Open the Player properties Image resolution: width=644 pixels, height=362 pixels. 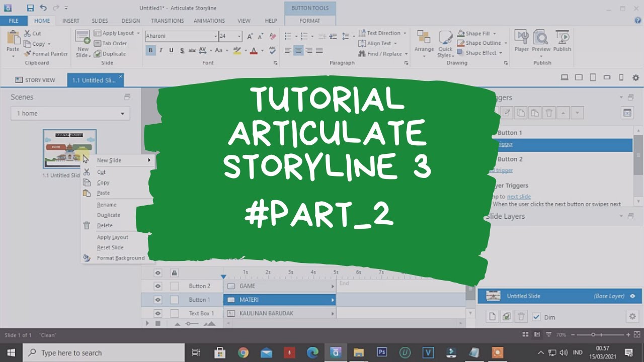(522, 41)
